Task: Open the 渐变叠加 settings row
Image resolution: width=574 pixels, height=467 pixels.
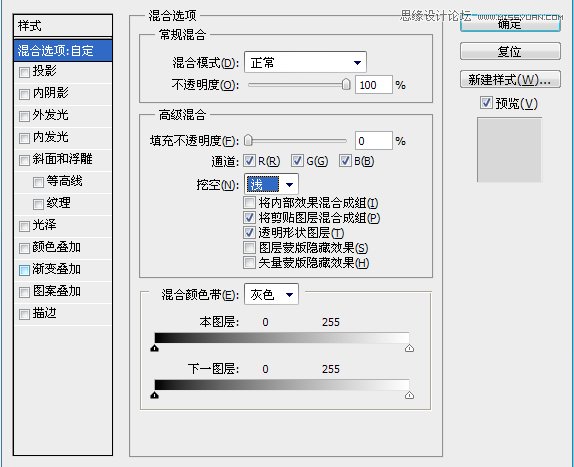Action: click(63, 270)
